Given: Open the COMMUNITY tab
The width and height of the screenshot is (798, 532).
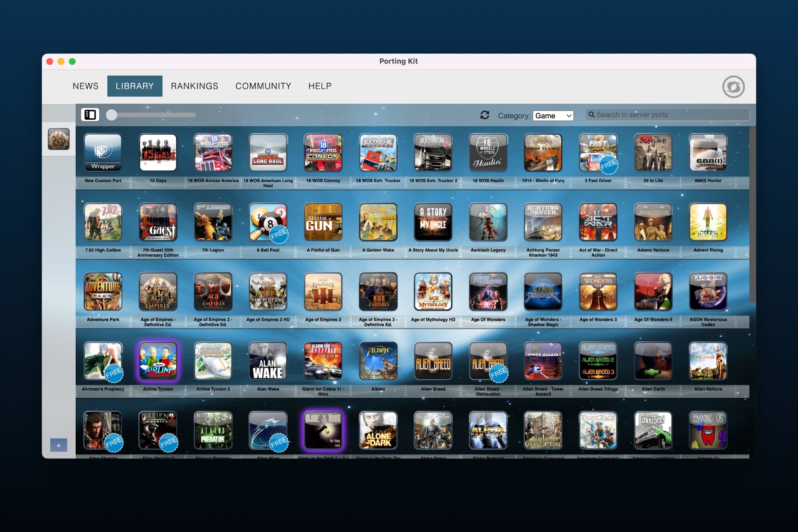Looking at the screenshot, I should [263, 86].
